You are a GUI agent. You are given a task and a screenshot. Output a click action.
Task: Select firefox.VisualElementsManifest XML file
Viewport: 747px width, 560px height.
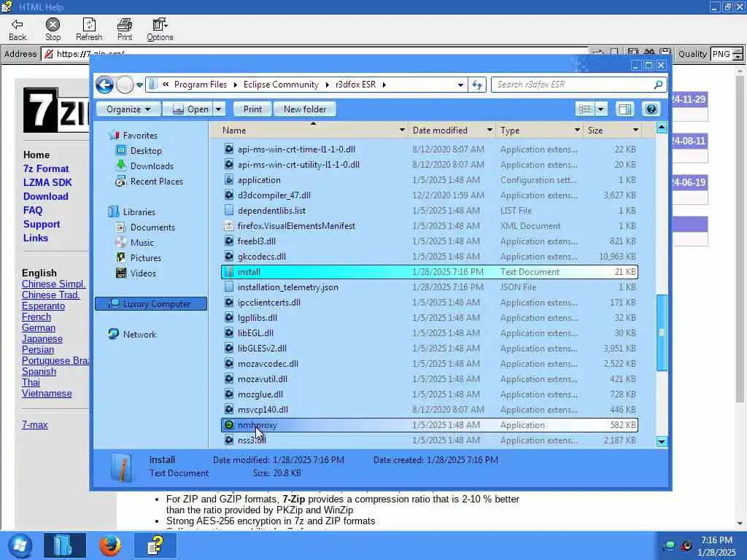[430, 226]
